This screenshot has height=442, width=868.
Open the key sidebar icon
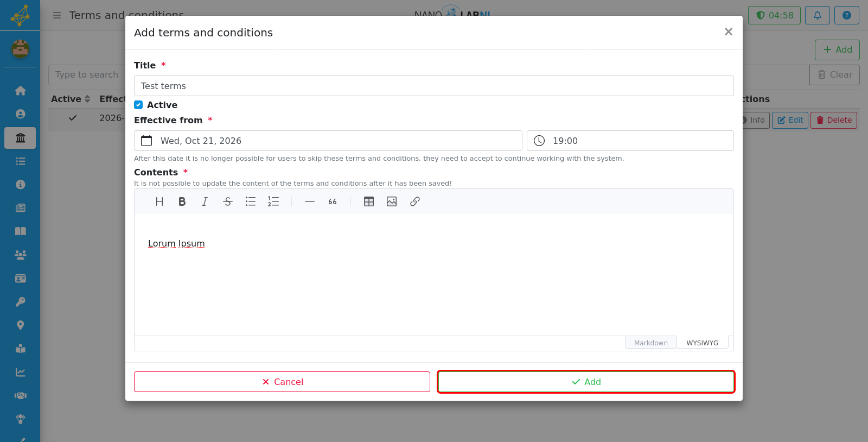(21, 302)
